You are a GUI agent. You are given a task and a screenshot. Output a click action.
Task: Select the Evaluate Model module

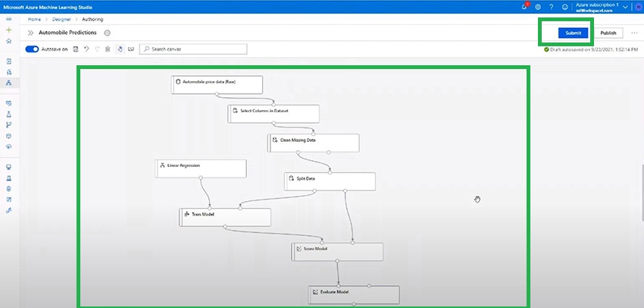(x=354, y=295)
